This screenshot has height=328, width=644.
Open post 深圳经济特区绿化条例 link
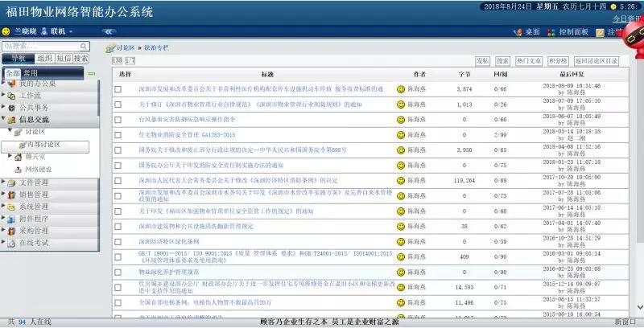tap(169, 242)
